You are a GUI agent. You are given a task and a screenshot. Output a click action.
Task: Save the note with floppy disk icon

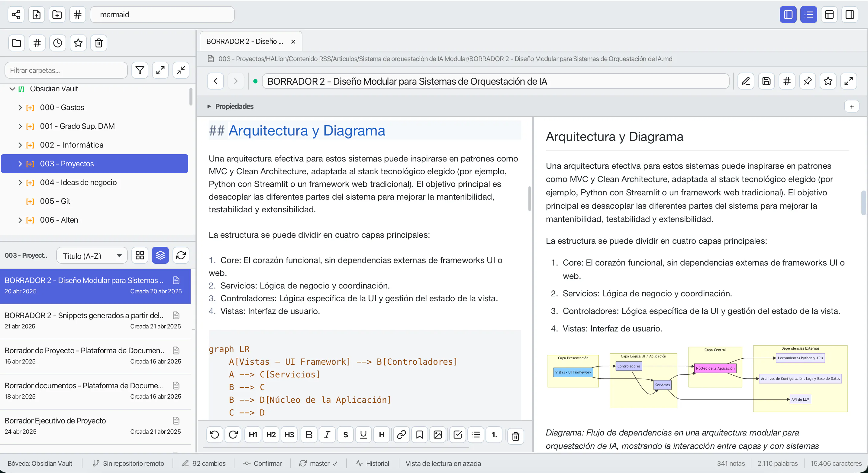point(766,81)
